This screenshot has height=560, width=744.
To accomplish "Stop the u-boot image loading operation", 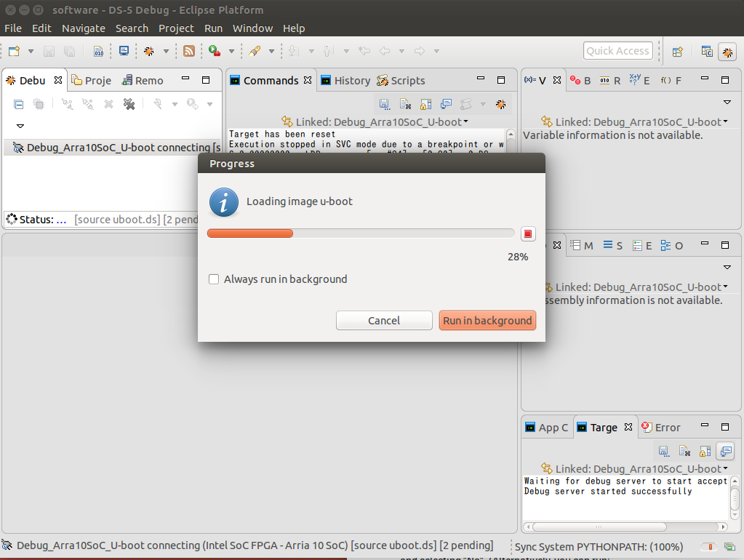I will coord(528,233).
